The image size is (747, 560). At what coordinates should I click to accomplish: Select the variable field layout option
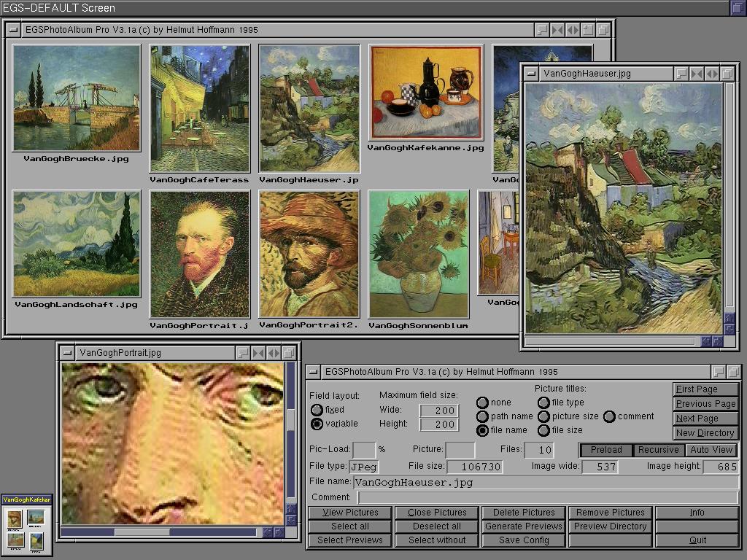coord(317,424)
